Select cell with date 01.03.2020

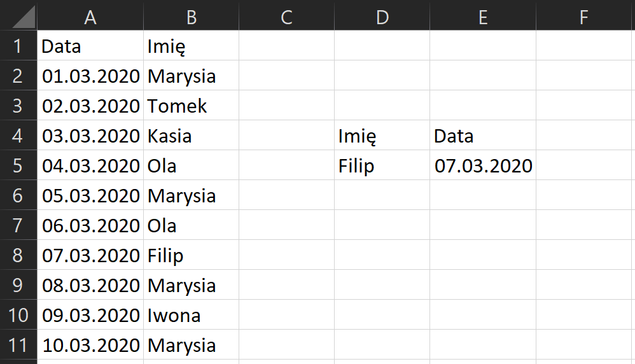[90, 76]
